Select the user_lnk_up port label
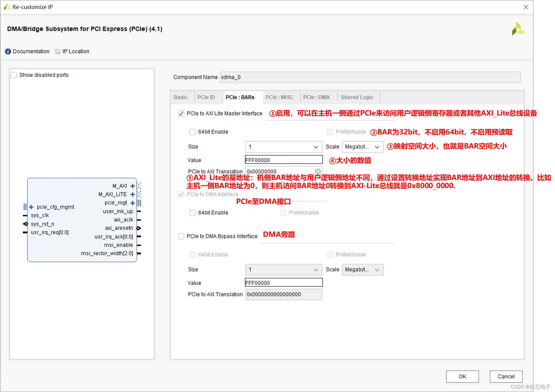This screenshot has width=555, height=392. pyautogui.click(x=118, y=211)
